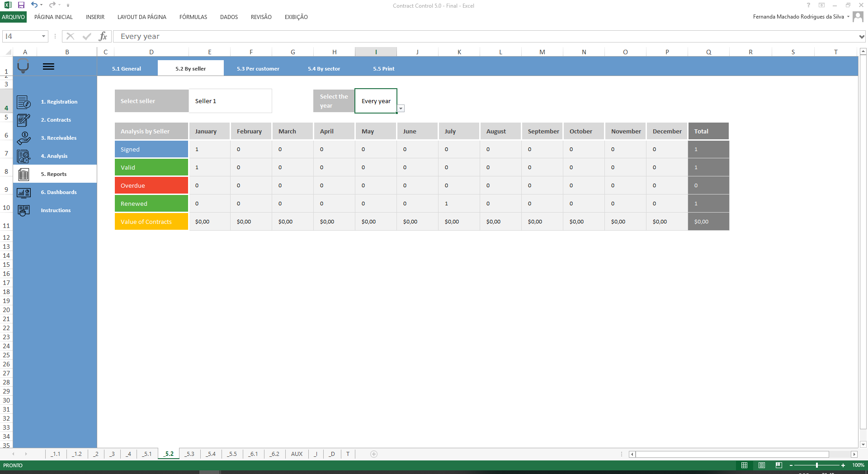
Task: Switch to Page Layout view in status bar
Action: pos(761,465)
